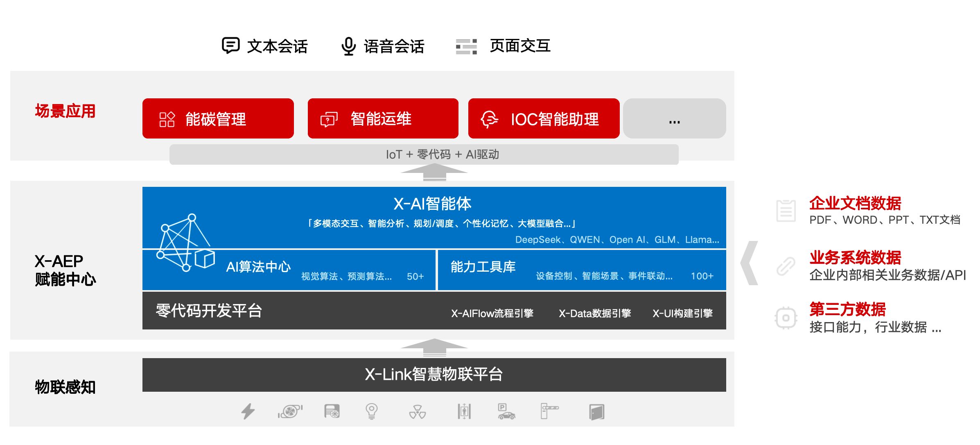Click the parking management car icon

coord(506,412)
